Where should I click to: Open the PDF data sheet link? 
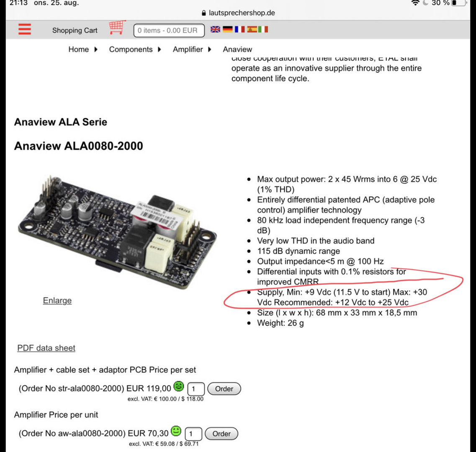[x=46, y=348]
